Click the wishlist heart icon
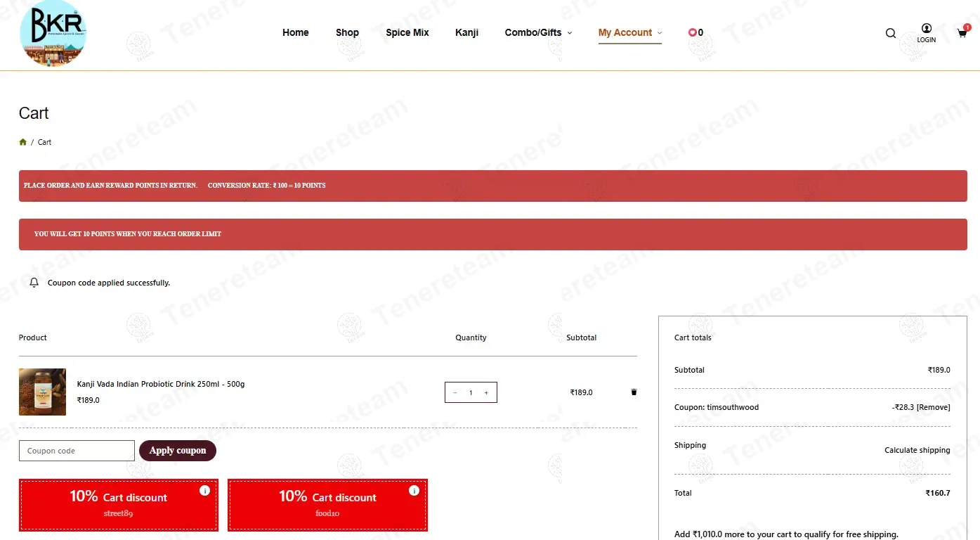980x540 pixels. (692, 32)
